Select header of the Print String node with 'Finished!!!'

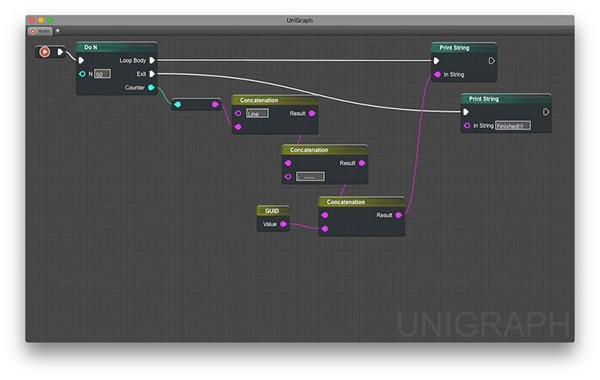(x=506, y=99)
